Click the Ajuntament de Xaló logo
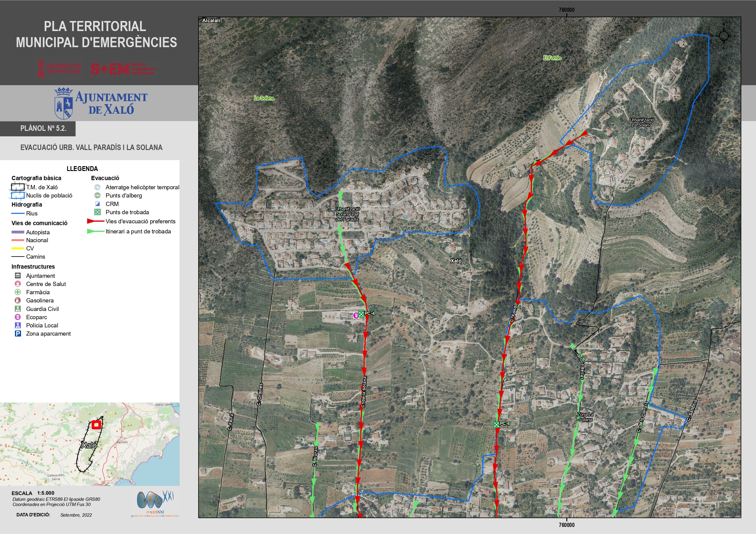This screenshot has height=534, width=756. (x=101, y=103)
